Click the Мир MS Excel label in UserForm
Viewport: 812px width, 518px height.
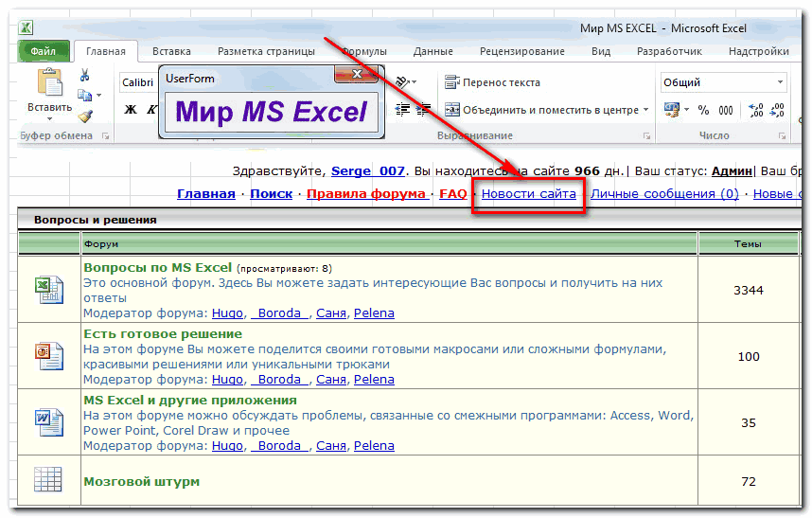point(272,113)
